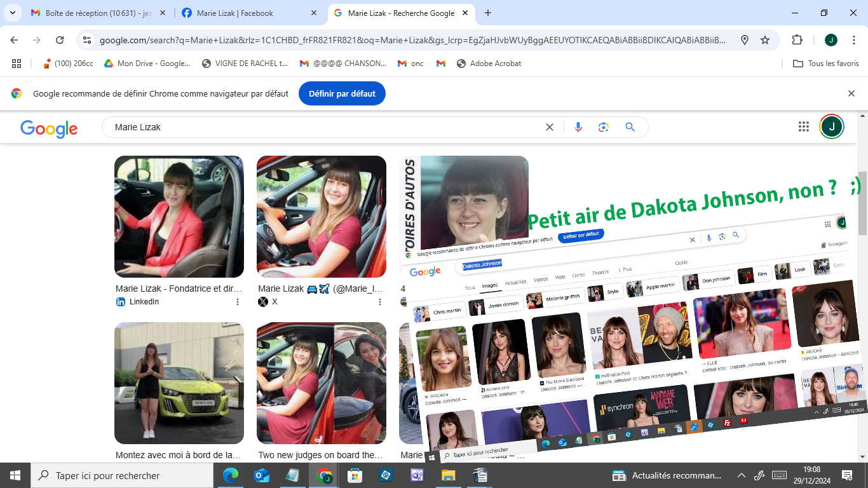Open the Google account avatar J

pos(831,126)
